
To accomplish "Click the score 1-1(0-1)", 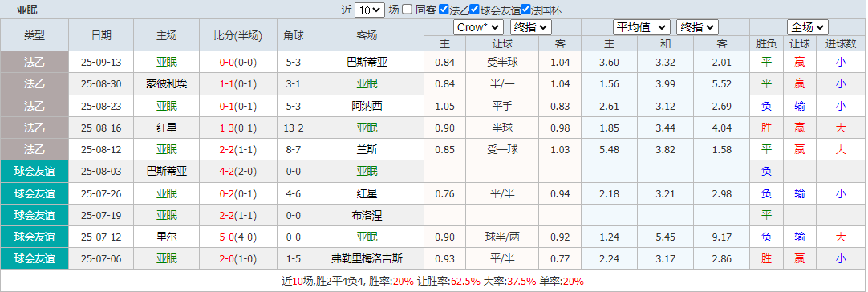I will point(238,84).
